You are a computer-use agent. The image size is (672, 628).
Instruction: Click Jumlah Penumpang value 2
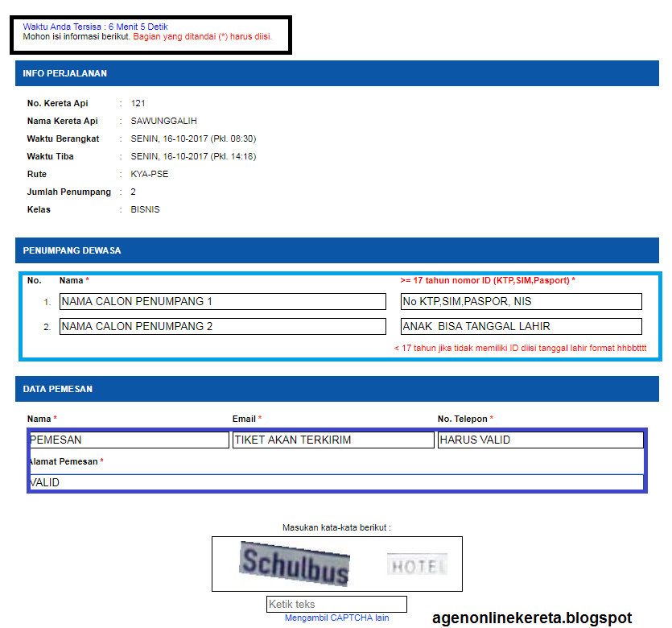134,192
